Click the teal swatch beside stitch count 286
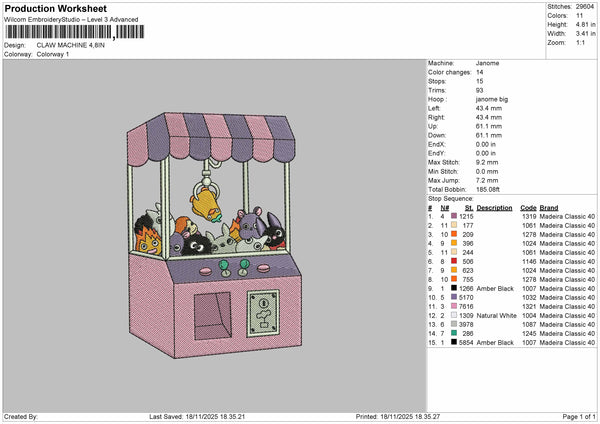Viewport: 600px width, 424px height. point(454,333)
